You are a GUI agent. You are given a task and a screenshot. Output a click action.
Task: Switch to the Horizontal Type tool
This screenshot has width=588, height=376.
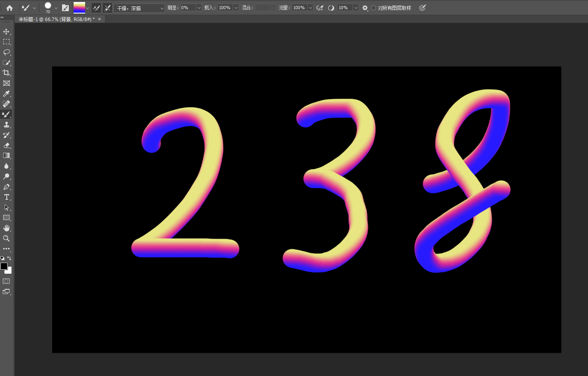(6, 197)
